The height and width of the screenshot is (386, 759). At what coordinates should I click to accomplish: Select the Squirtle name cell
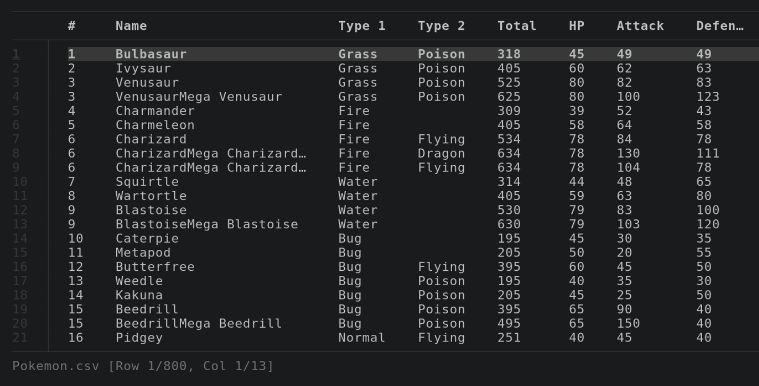point(147,182)
